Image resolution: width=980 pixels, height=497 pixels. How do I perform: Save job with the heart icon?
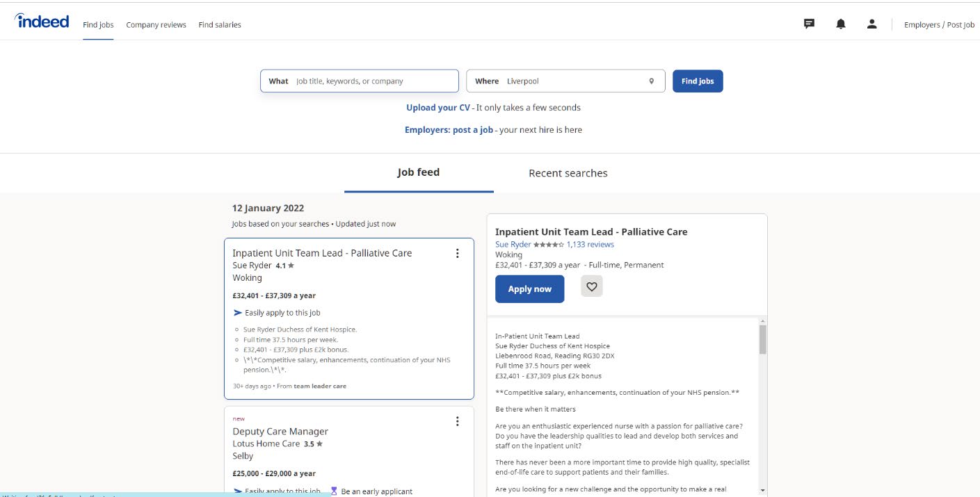(x=592, y=286)
